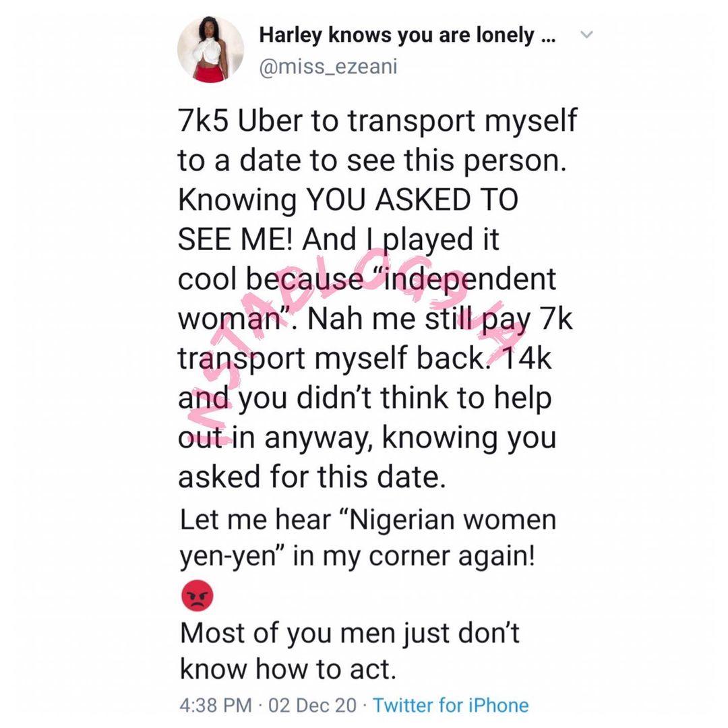Screen dimensions: 728x728
Task: Click the "02 Dec 20" date
Action: (312, 706)
